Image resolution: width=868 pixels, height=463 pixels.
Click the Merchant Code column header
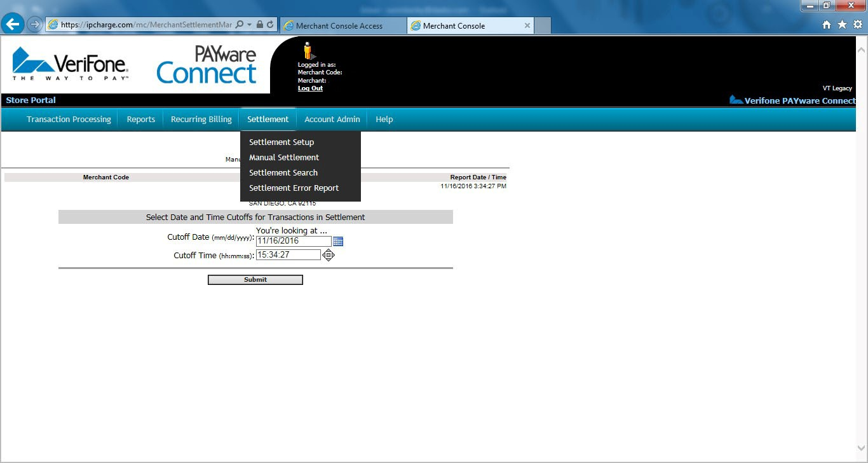click(x=106, y=177)
